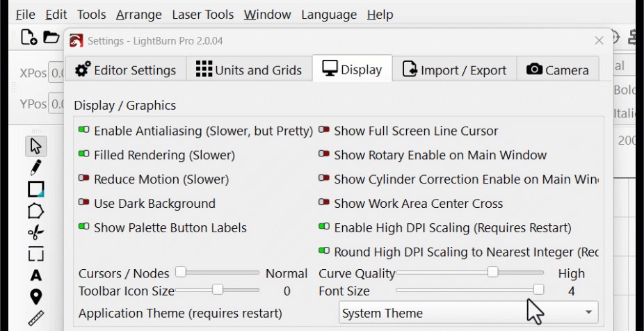644x331 pixels.
Task: Enable Show Work Area Center Cross
Action: 324,203
